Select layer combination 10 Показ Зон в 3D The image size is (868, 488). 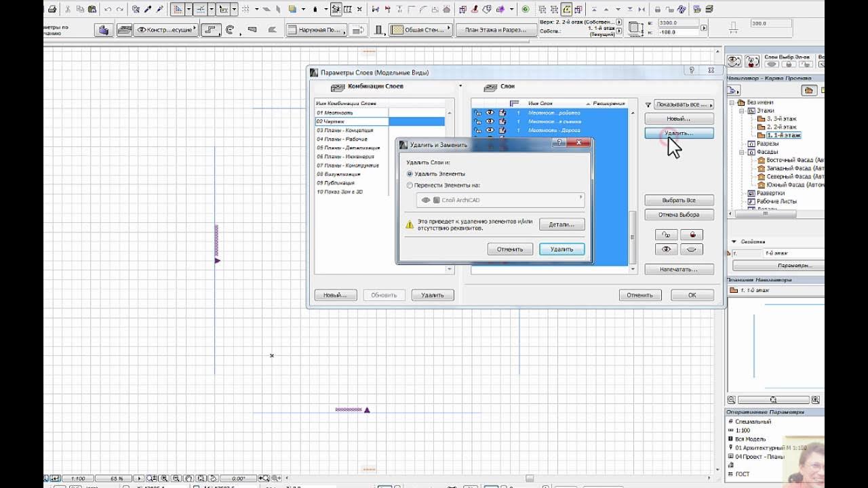click(380, 192)
